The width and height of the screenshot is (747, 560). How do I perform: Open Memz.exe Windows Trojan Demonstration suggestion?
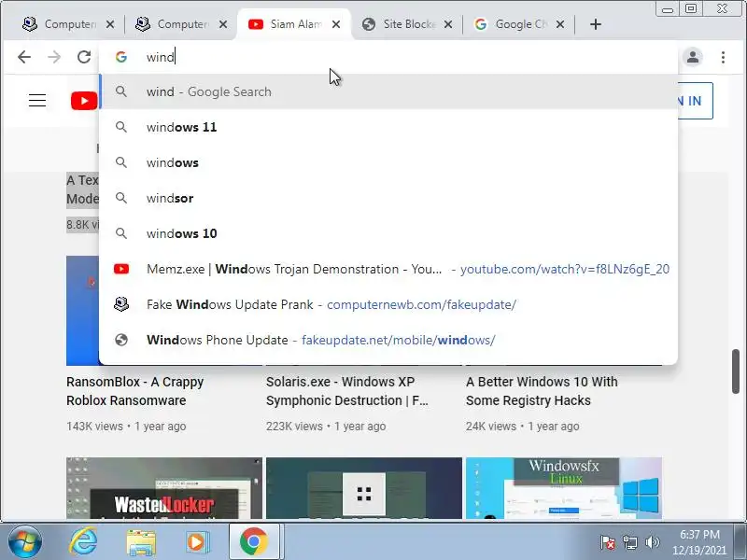388,269
